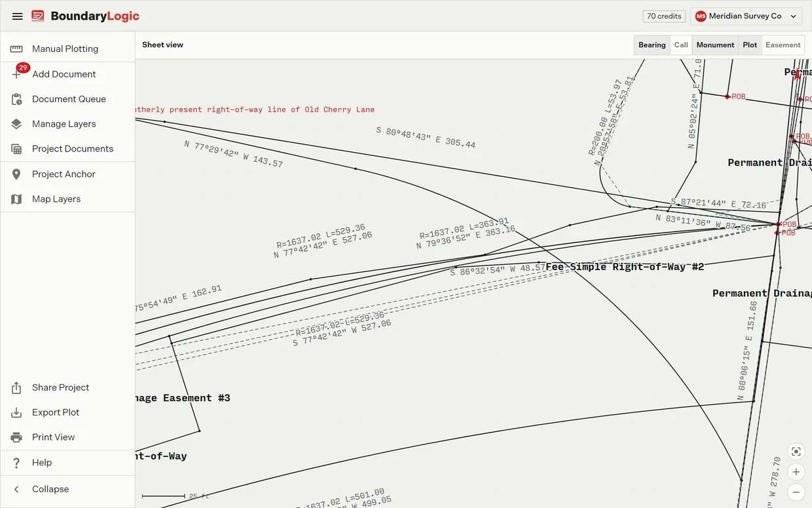812x508 pixels.
Task: Click the Project Anchor pin icon
Action: point(16,174)
